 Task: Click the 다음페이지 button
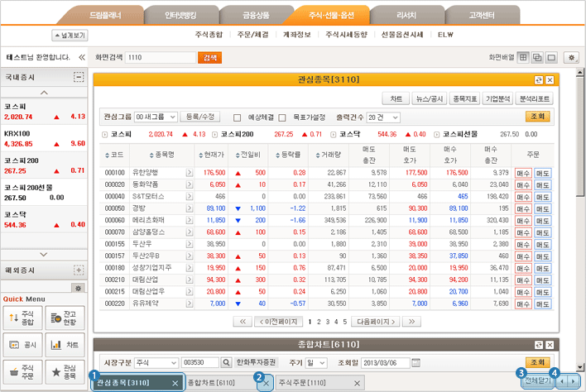coord(376,322)
